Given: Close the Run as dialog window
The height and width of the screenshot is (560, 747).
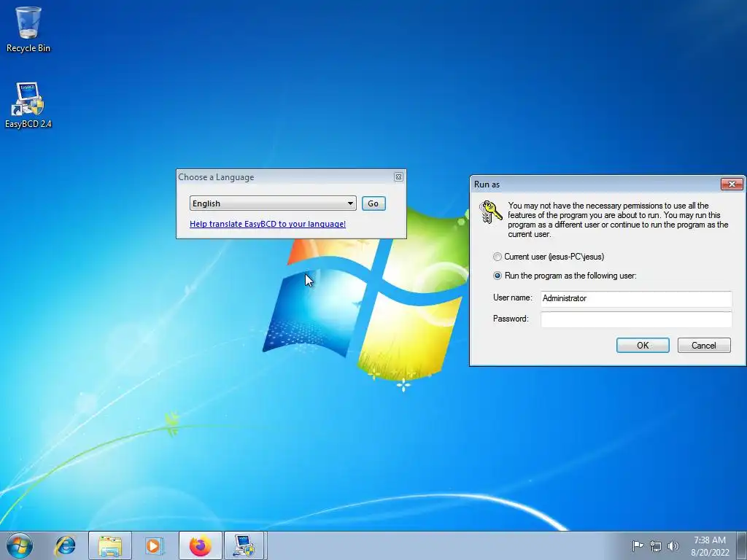Looking at the screenshot, I should [x=732, y=184].
